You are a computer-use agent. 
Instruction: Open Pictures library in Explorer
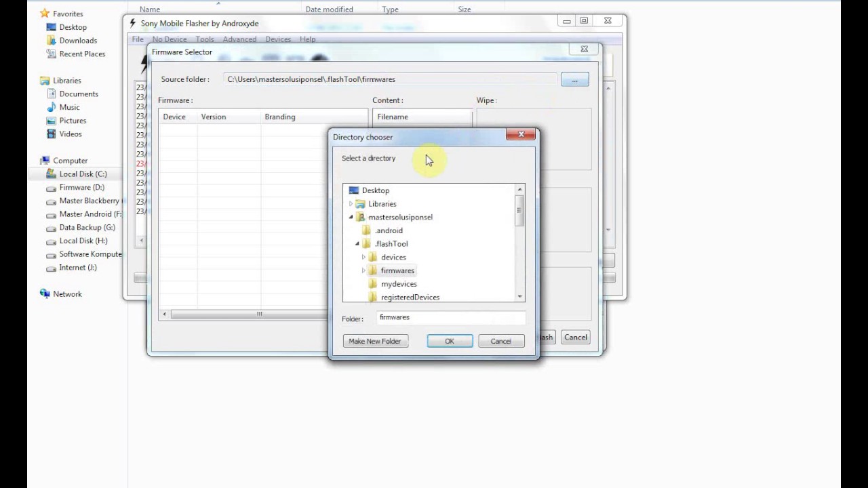tap(73, 121)
